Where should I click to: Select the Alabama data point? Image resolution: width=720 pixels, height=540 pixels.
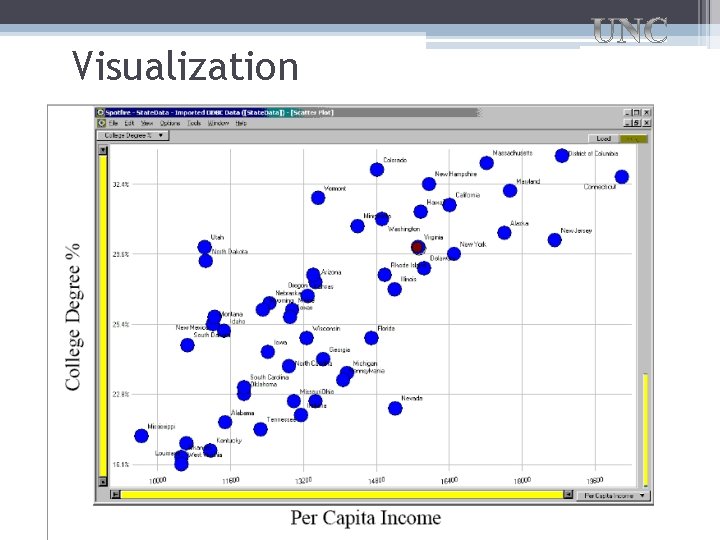tap(225, 422)
